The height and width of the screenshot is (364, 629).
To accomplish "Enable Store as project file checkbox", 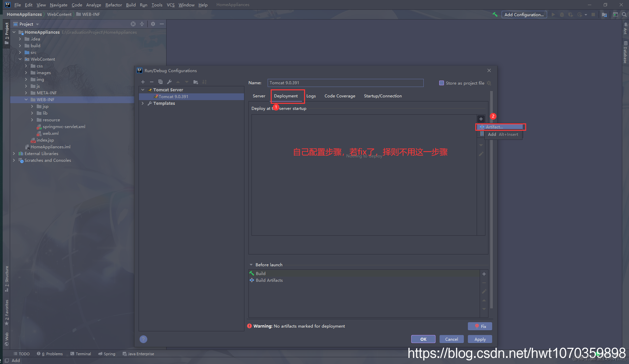I will [442, 83].
